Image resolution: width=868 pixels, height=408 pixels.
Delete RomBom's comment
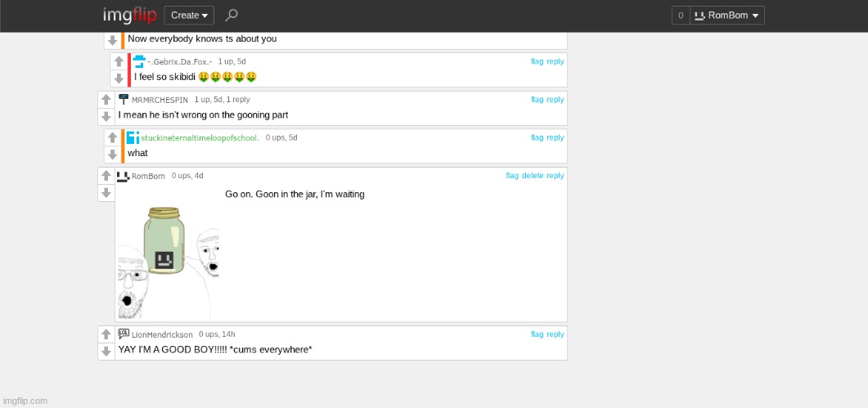pyautogui.click(x=532, y=176)
